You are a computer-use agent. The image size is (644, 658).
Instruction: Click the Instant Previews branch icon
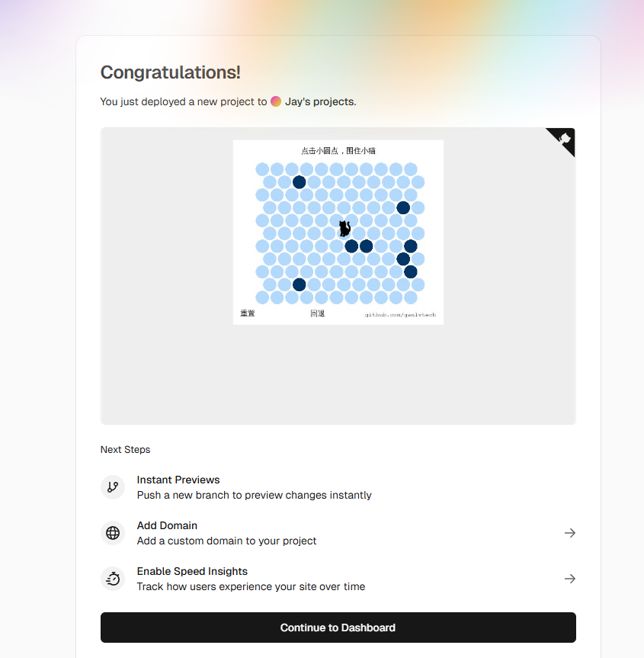[113, 487]
